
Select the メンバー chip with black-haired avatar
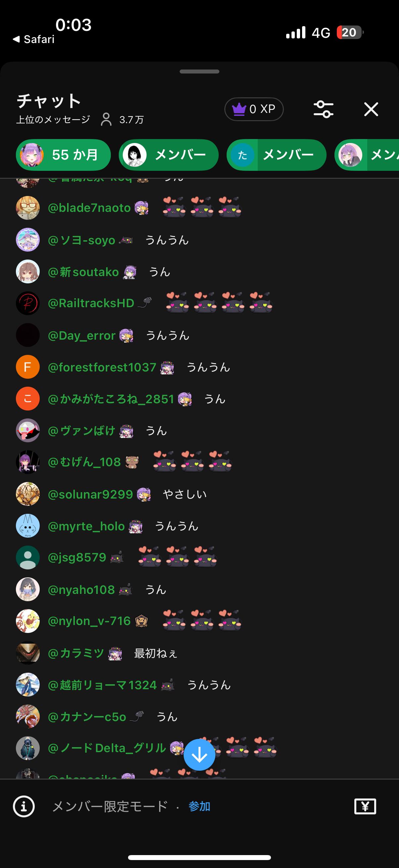coord(168,155)
